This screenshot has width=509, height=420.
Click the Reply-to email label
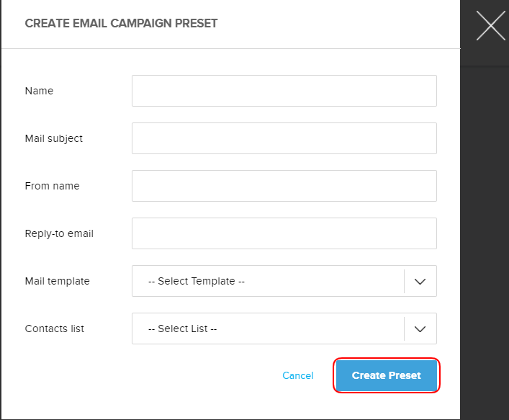59,233
